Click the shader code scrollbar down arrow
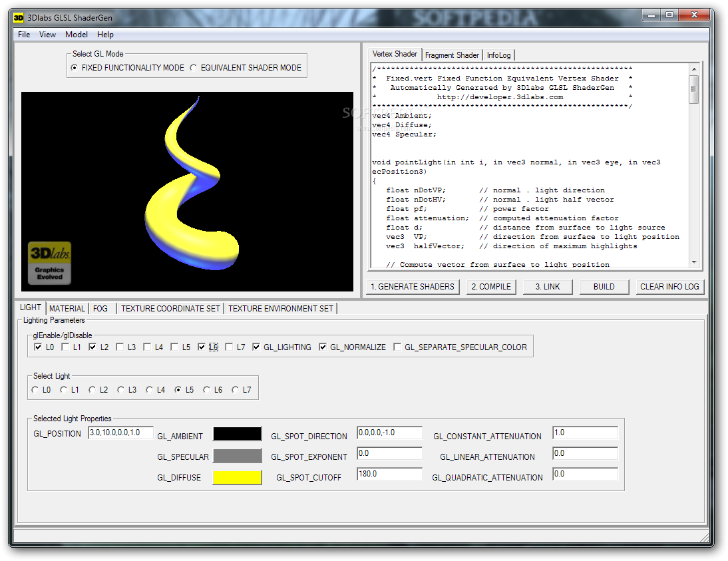Screen dimensions: 728x561 pos(694,262)
